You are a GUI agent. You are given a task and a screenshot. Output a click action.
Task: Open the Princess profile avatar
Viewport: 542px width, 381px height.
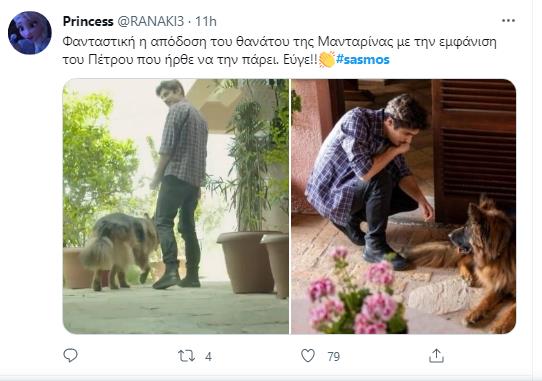(30, 33)
